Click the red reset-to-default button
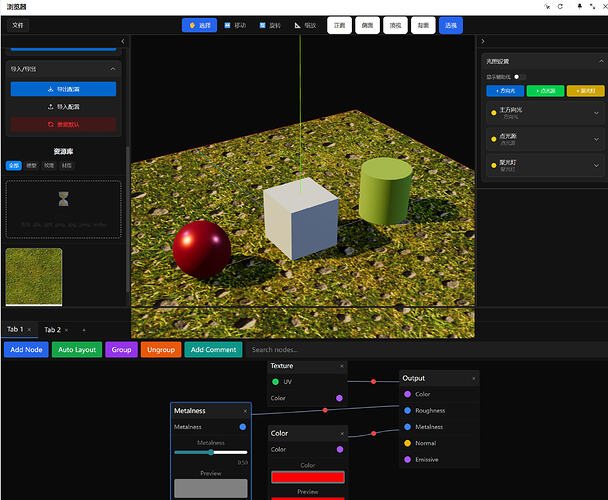 click(x=63, y=125)
